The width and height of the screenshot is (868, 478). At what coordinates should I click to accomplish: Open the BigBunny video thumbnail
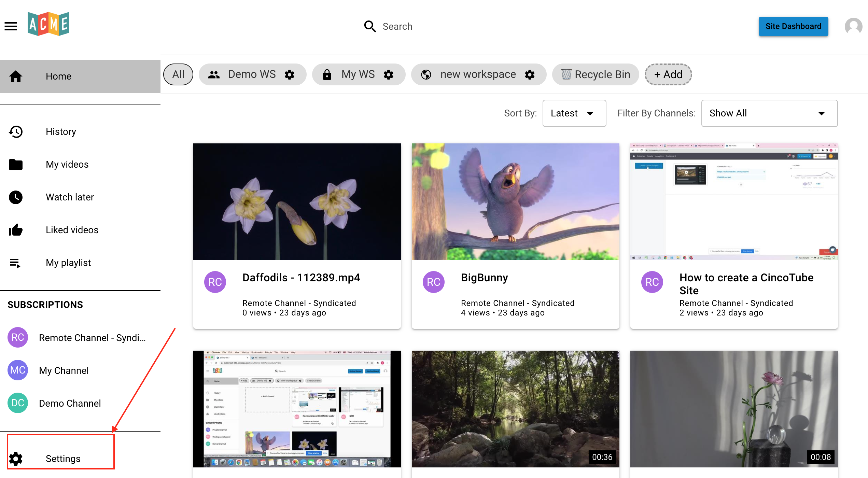[x=515, y=201]
